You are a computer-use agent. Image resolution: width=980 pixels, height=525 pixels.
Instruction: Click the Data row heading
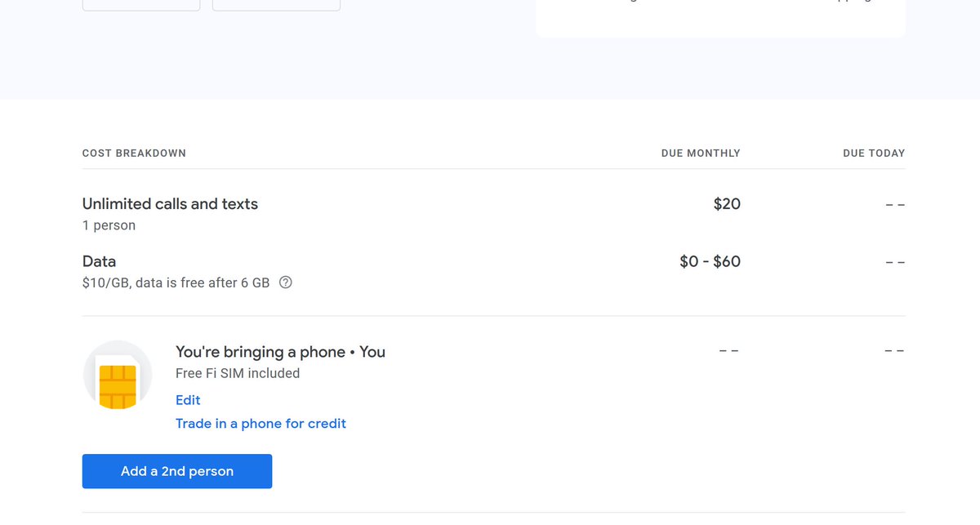coord(99,261)
